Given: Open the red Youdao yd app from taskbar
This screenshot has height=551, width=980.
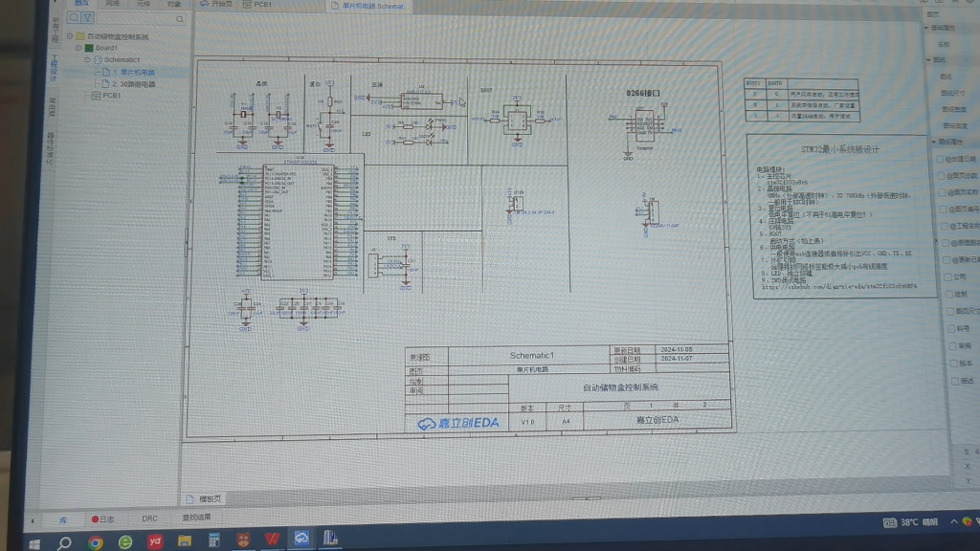Looking at the screenshot, I should click(154, 541).
